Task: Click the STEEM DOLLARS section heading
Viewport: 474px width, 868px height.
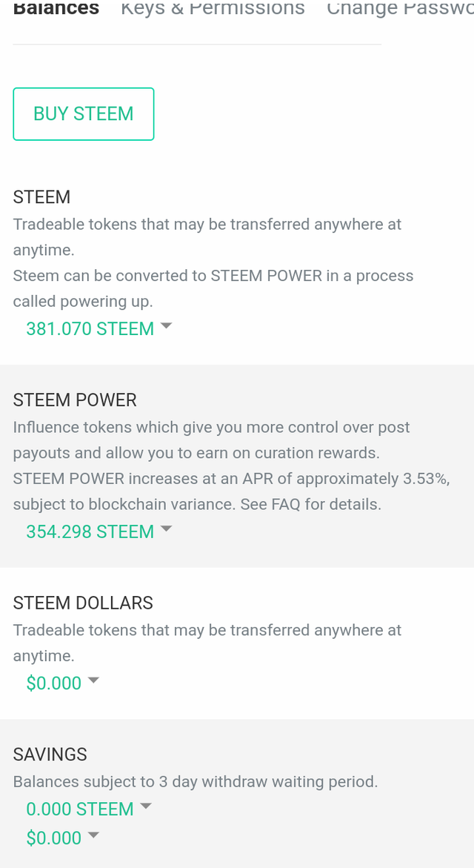Action: [83, 603]
